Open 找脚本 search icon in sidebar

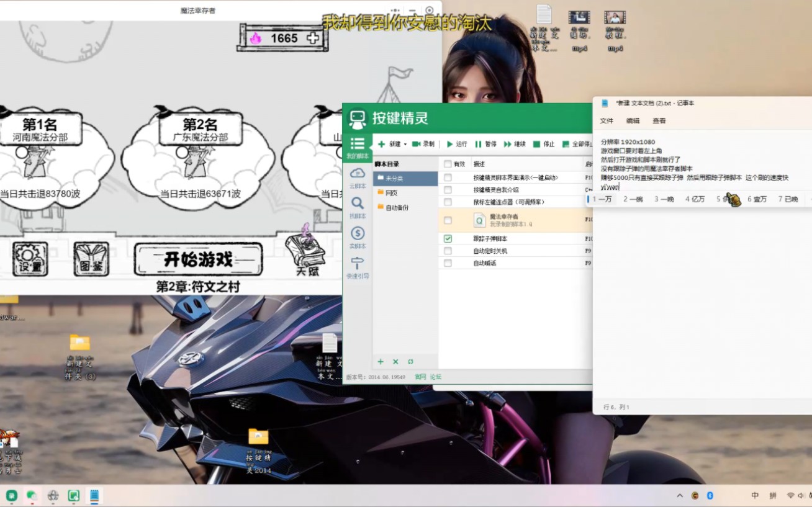coord(357,208)
